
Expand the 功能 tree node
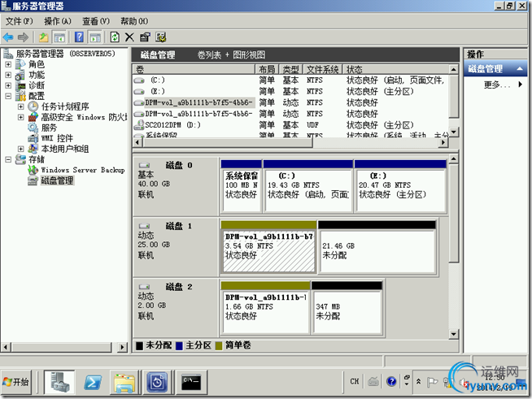(8, 75)
